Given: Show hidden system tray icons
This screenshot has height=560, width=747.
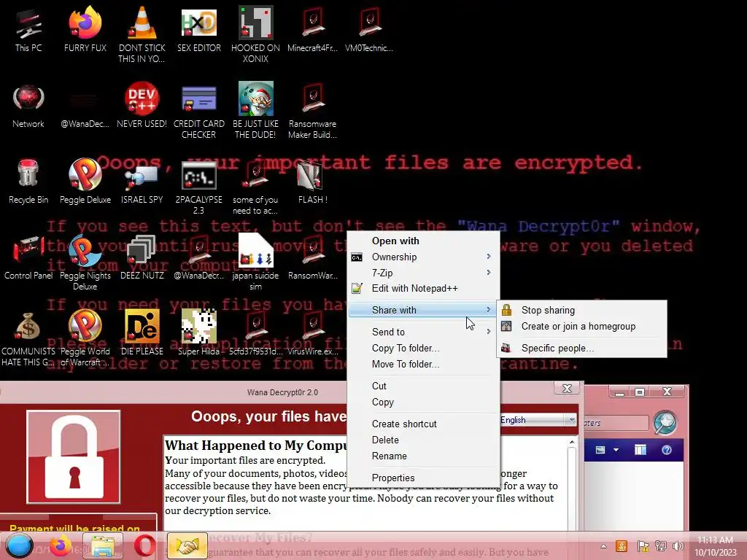Looking at the screenshot, I should (x=603, y=546).
